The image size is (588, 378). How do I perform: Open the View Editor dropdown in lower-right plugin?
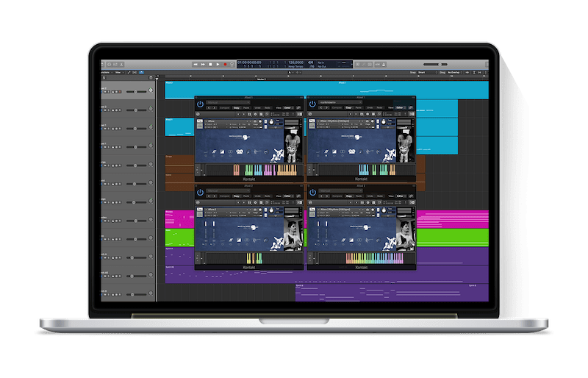pyautogui.click(x=401, y=196)
